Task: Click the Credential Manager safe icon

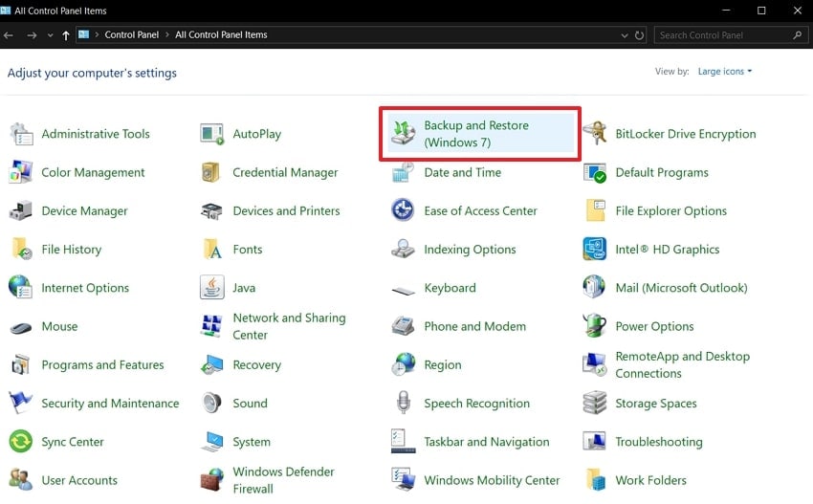Action: [x=211, y=172]
